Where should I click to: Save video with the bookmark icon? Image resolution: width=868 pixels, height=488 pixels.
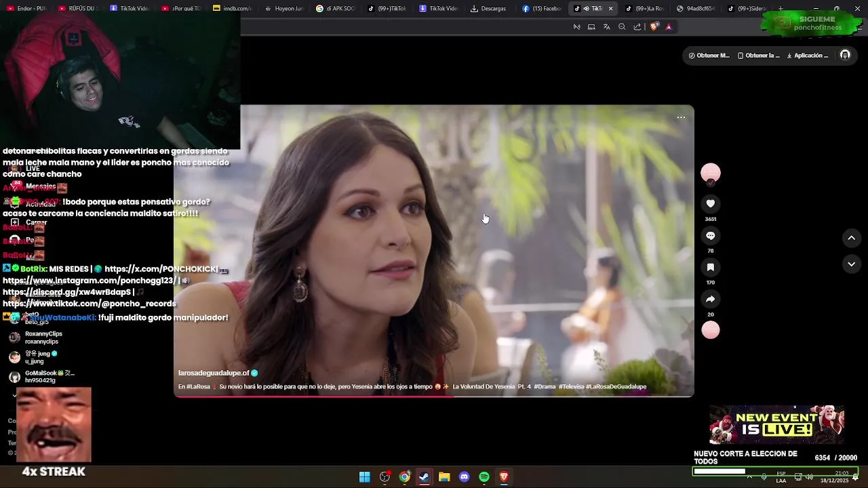coord(711,267)
